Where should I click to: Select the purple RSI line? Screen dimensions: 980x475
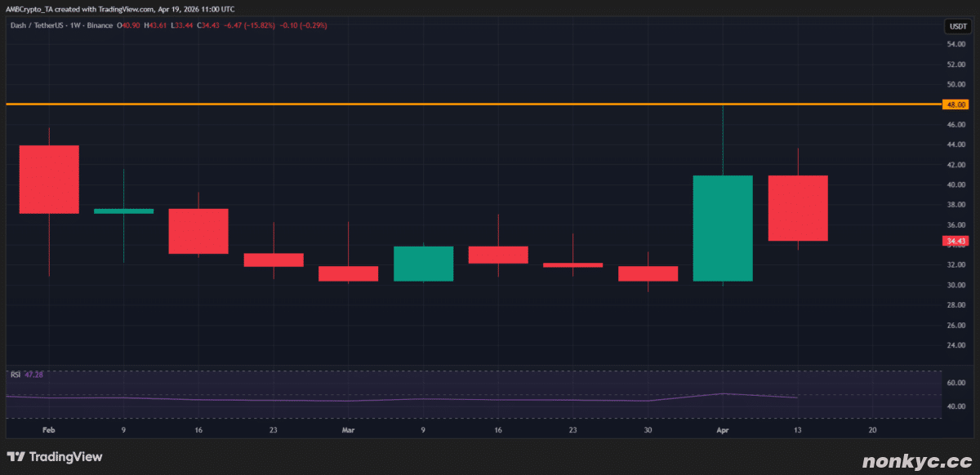click(408, 399)
